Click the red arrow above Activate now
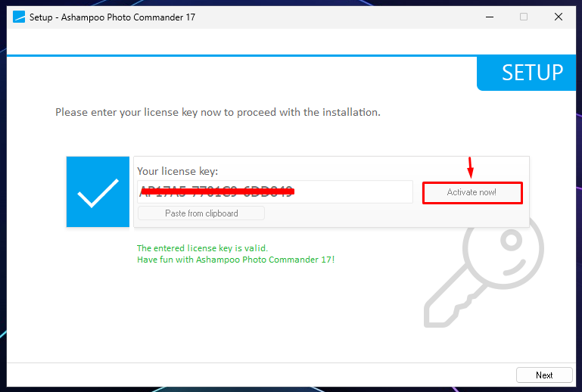582x392 pixels. (x=470, y=167)
